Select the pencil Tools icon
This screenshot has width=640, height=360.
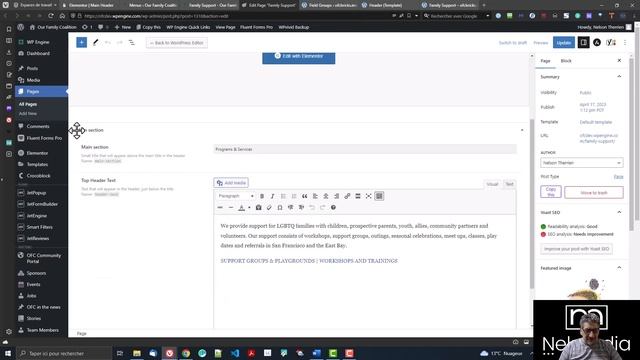[96, 42]
